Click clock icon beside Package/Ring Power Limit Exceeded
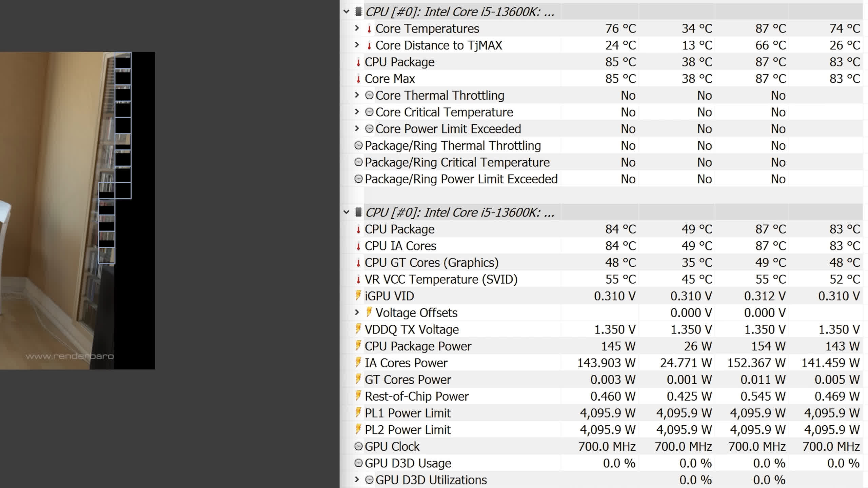Image resolution: width=868 pixels, height=488 pixels. tap(358, 179)
